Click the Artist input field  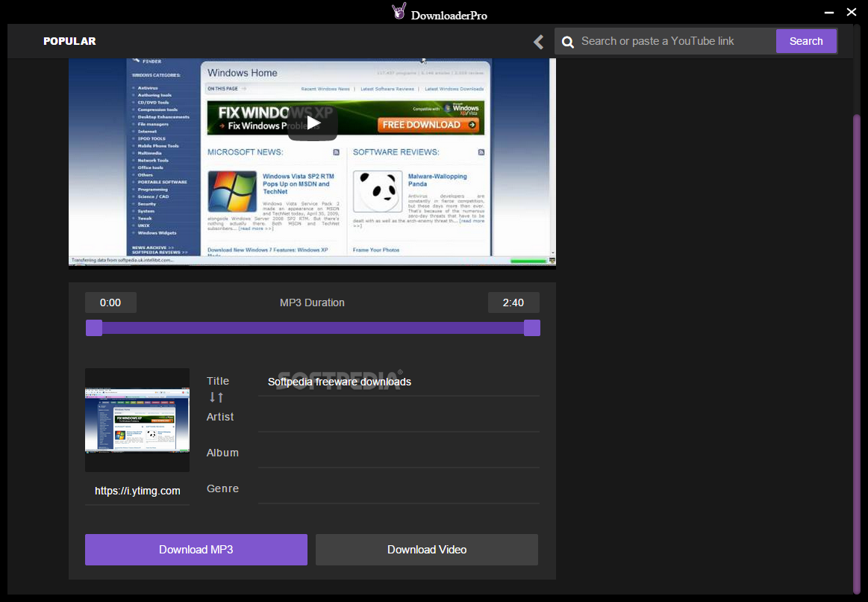point(399,418)
